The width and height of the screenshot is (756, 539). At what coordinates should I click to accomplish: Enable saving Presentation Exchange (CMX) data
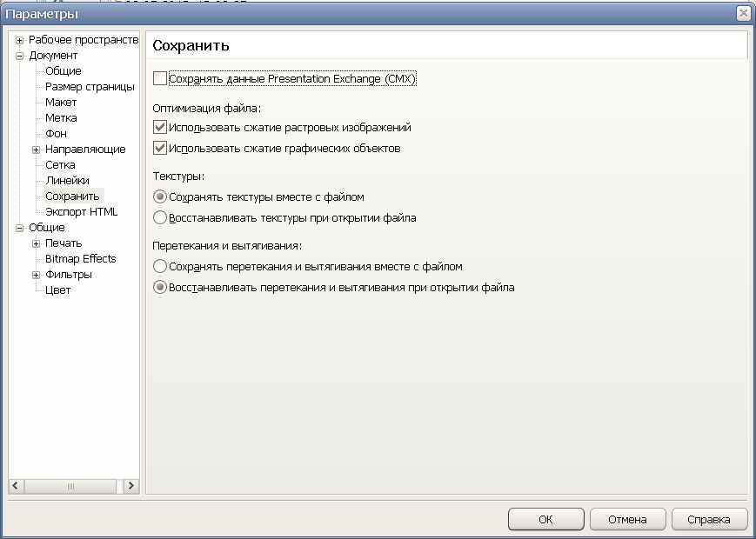coord(160,79)
